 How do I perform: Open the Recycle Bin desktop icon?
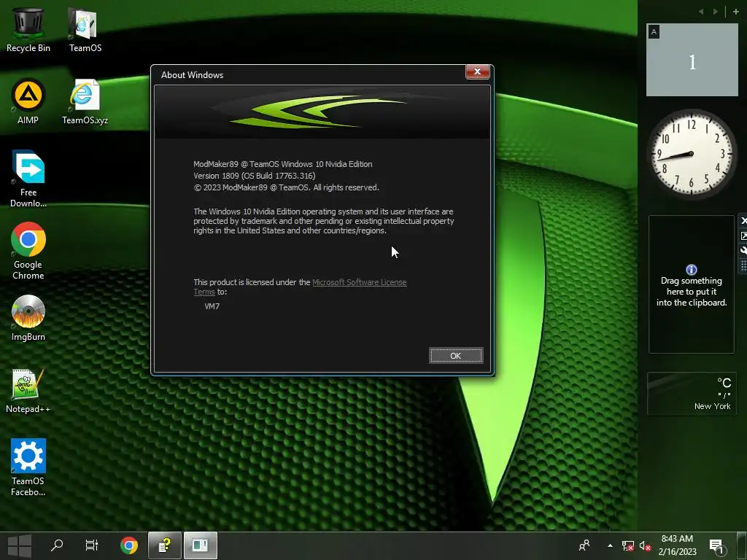[x=28, y=29]
